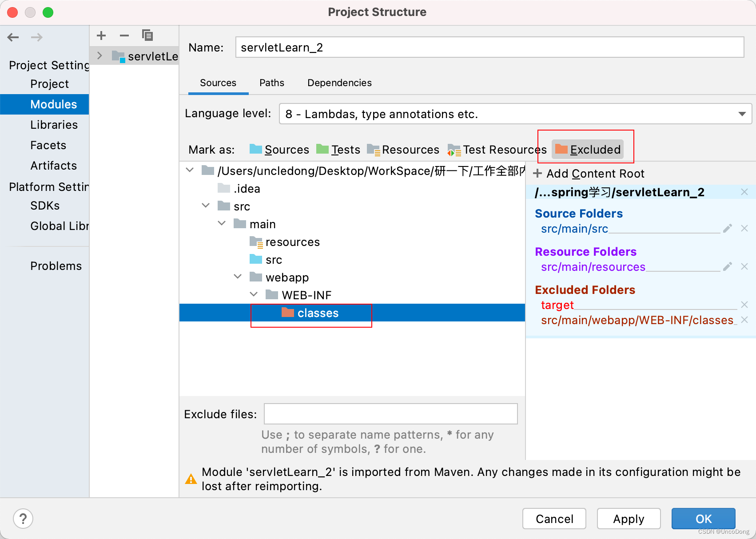Click the Cancel button
756x539 pixels.
pos(554,519)
